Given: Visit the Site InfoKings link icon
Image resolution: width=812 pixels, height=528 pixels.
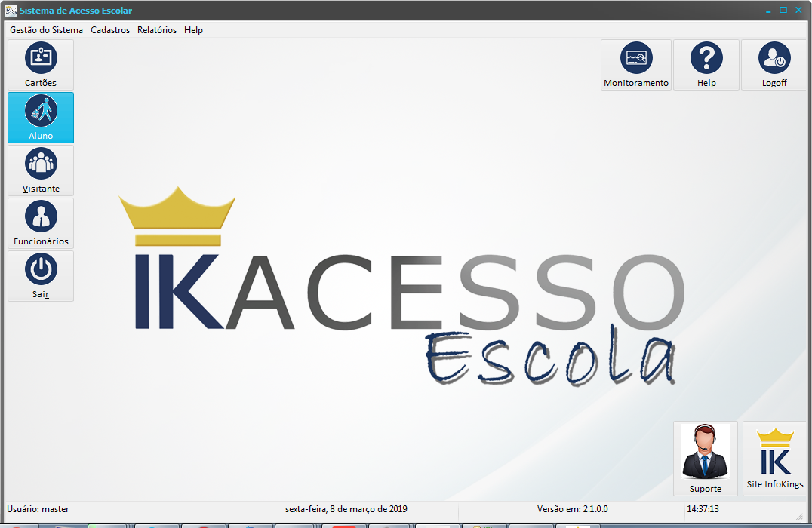Looking at the screenshot, I should click(x=774, y=458).
